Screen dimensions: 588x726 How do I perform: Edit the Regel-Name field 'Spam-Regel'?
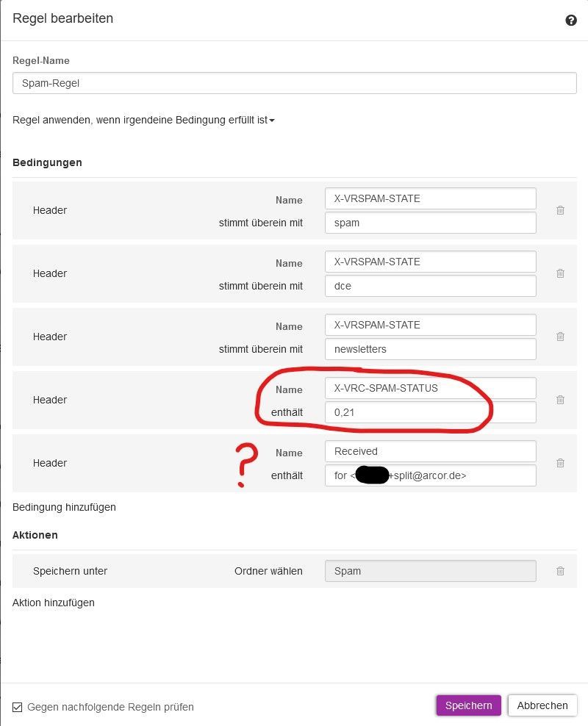[294, 83]
